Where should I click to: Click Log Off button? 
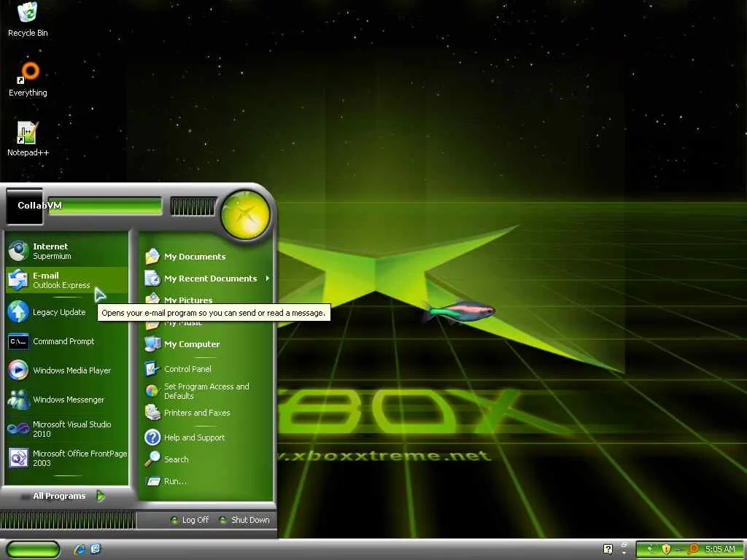190,520
